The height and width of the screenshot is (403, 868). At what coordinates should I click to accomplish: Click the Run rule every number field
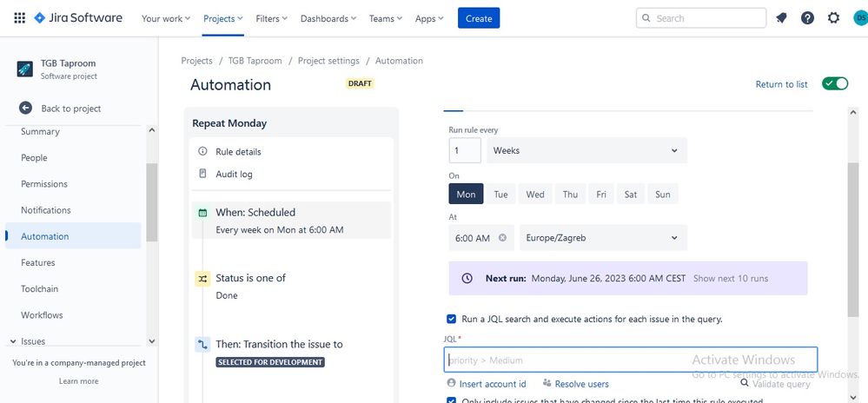[465, 150]
